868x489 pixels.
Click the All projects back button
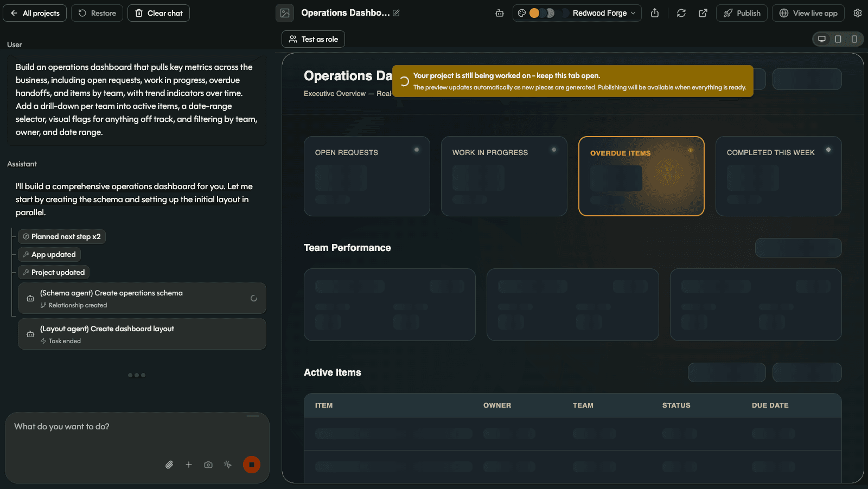[35, 13]
